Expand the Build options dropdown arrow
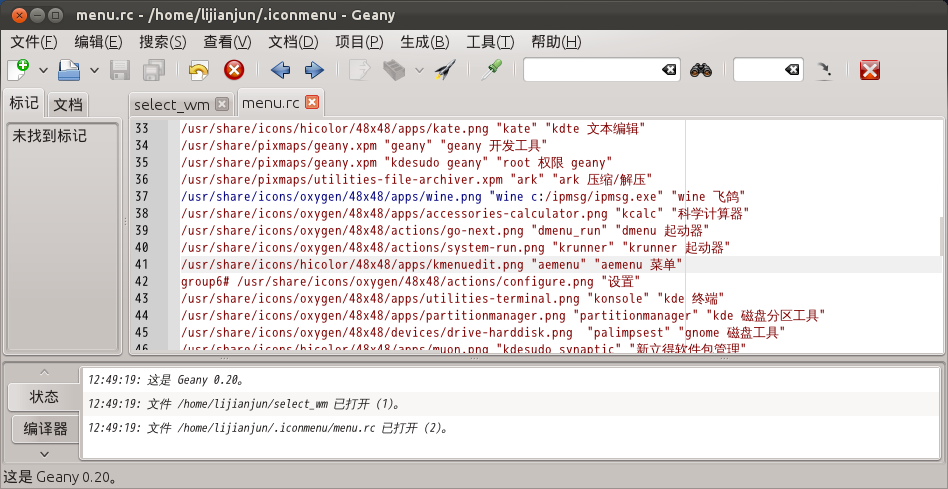Screen dimensions: 948x489 (419, 71)
